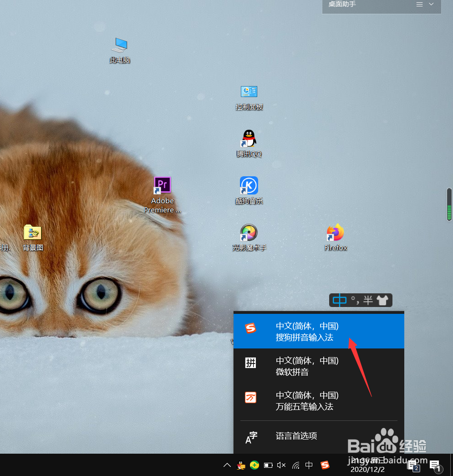The width and height of the screenshot is (453, 476).
Task: Open the tray icon with badge 2
Action: point(413,466)
